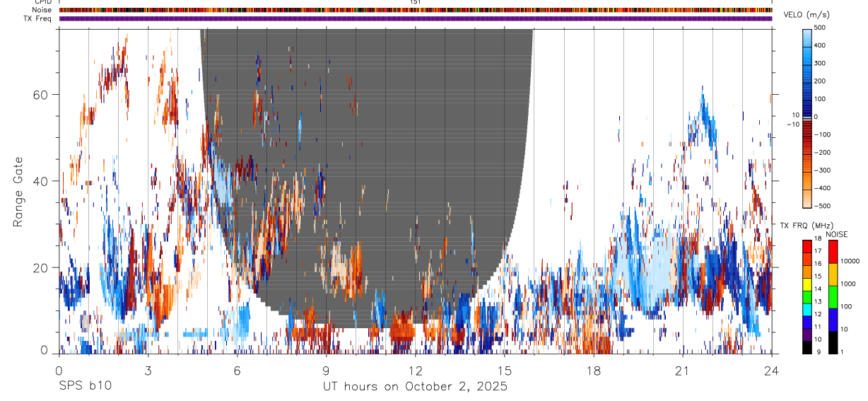The height and width of the screenshot is (401, 868).
Task: Click the 'SPS b10' radar beam label
Action: click(85, 386)
